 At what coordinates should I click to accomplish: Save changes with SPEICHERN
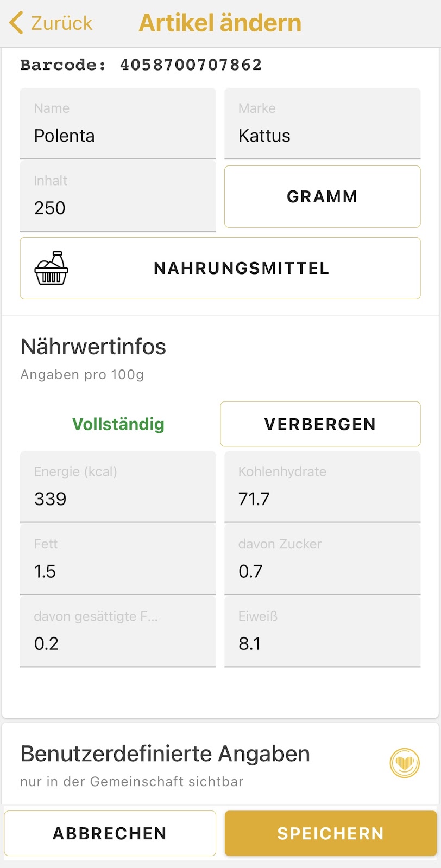click(x=331, y=833)
